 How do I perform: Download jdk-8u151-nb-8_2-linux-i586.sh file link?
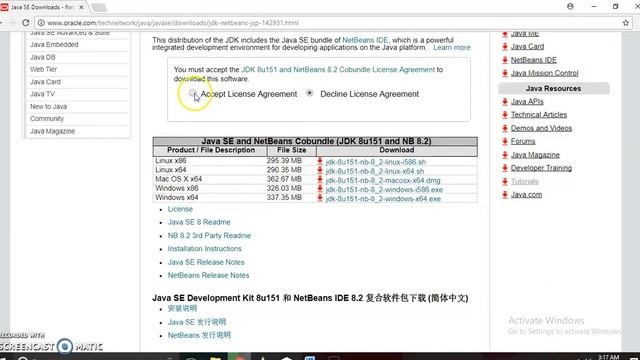pyautogui.click(x=376, y=162)
